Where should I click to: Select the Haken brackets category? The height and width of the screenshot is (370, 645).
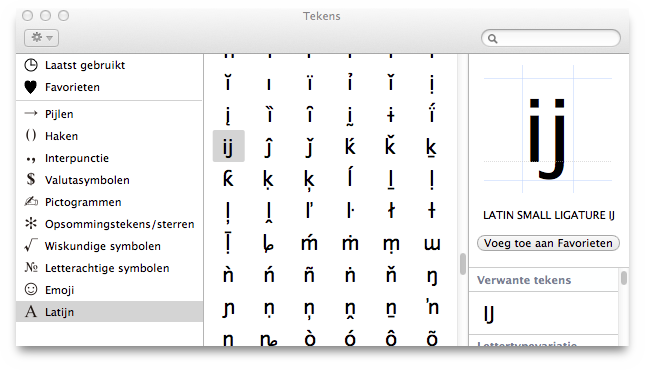click(x=109, y=136)
